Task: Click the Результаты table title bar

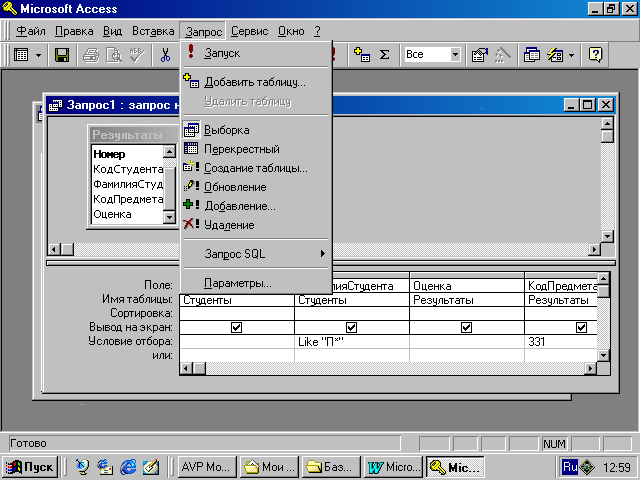Action: point(133,135)
